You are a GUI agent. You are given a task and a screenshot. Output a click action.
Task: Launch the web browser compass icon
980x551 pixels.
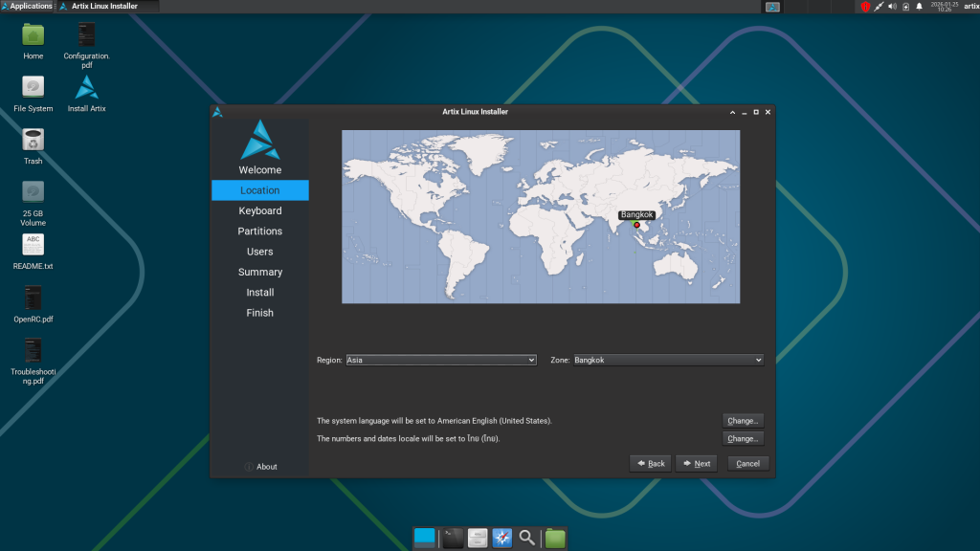[x=502, y=539]
